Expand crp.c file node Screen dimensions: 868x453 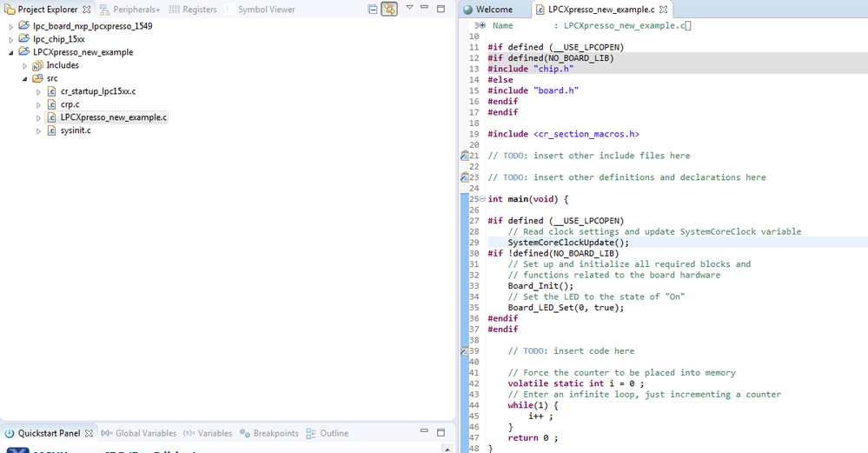pos(39,104)
